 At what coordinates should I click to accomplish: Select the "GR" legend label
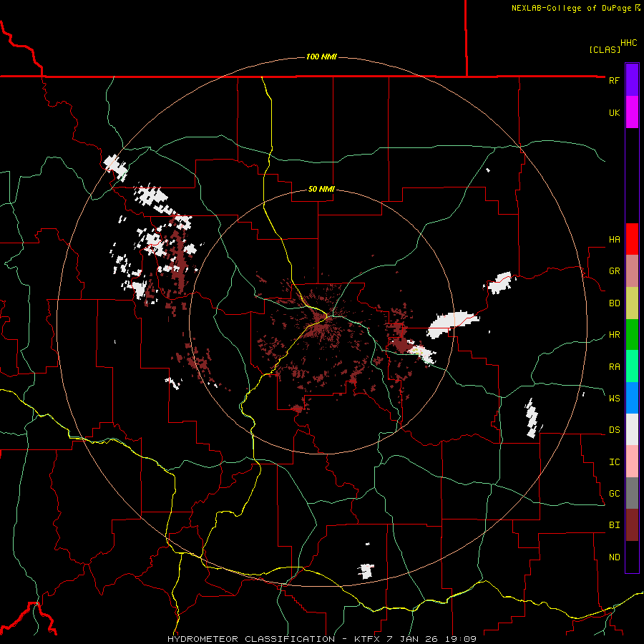coord(614,271)
